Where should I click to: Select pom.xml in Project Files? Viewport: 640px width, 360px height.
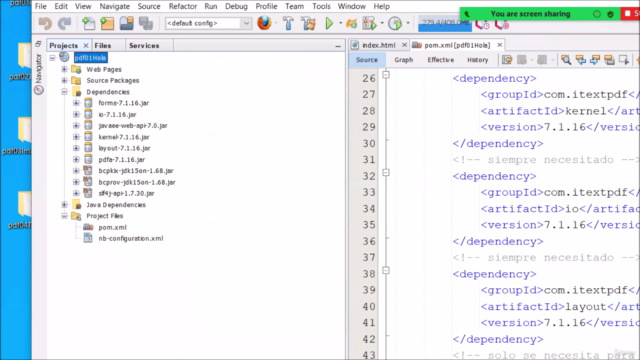(x=112, y=227)
